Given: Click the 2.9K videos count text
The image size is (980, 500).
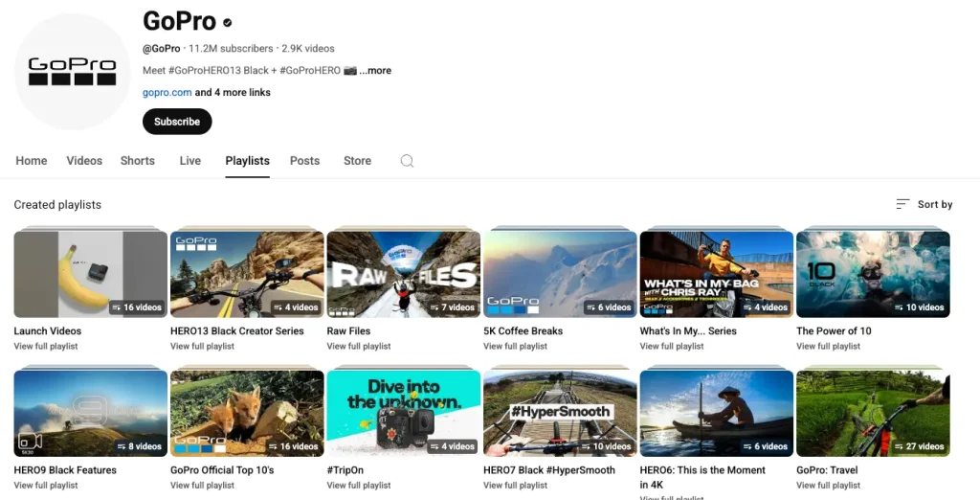Looking at the screenshot, I should coord(308,48).
